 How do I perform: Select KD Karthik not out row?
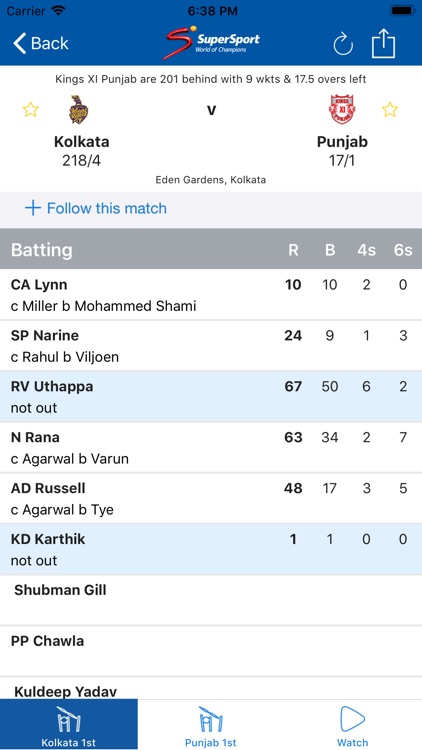click(211, 549)
